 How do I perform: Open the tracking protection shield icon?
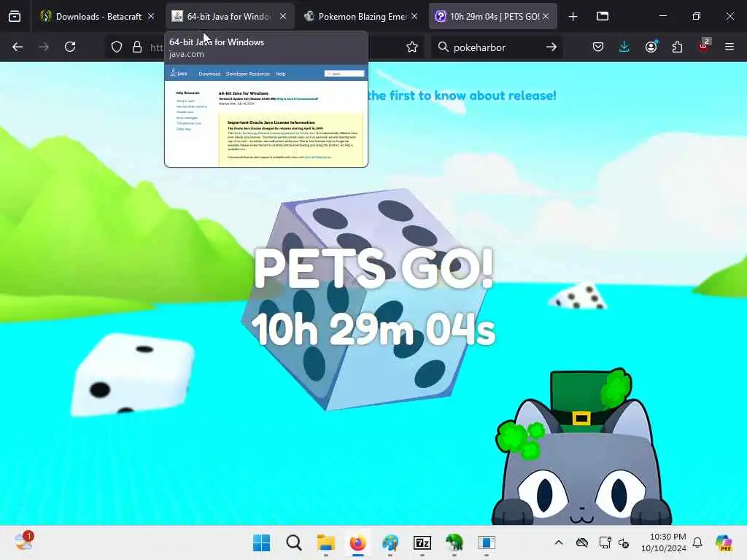point(117,47)
